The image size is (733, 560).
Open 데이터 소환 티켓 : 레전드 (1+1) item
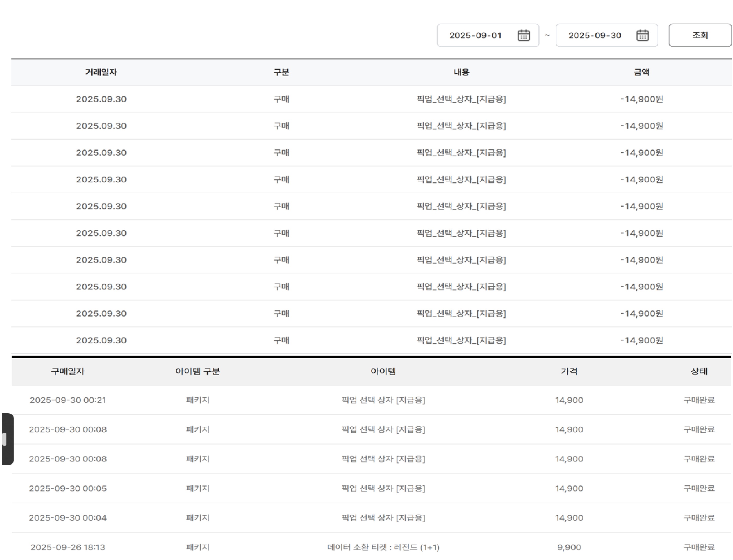(383, 547)
